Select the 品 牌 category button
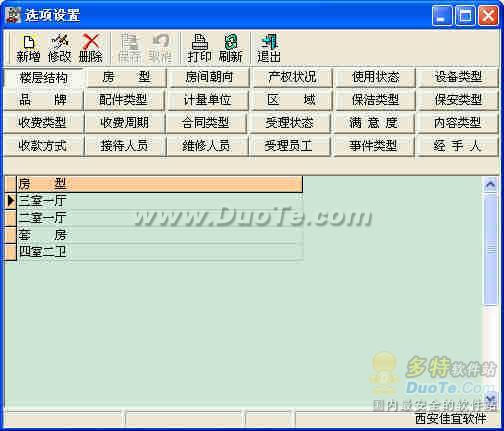Viewport: 504px width, 431px height. point(43,100)
